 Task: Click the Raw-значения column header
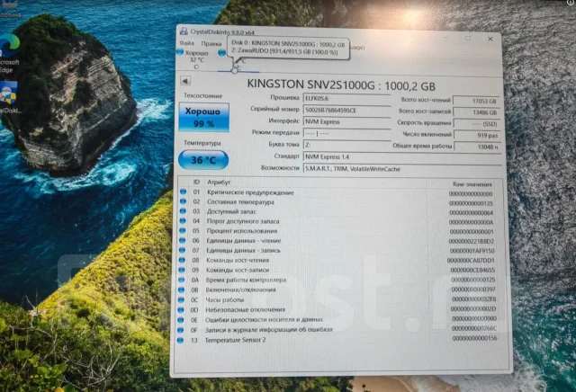click(x=472, y=184)
